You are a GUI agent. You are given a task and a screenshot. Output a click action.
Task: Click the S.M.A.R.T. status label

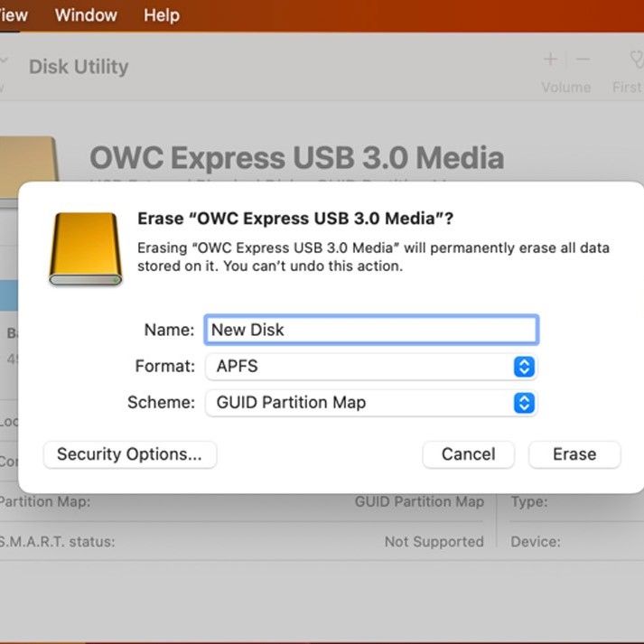pyautogui.click(x=57, y=542)
